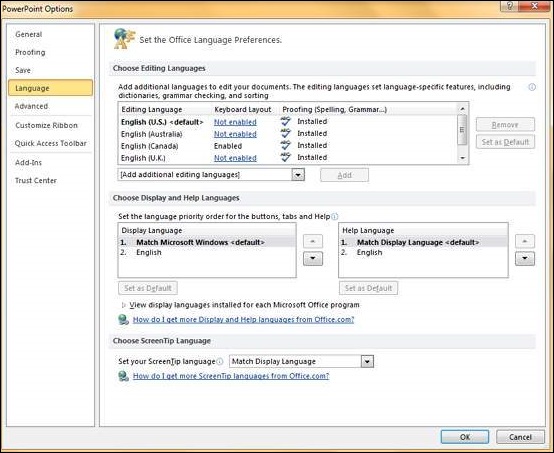The width and height of the screenshot is (554, 453).
Task: Open the Proofing options category
Action: (51, 52)
